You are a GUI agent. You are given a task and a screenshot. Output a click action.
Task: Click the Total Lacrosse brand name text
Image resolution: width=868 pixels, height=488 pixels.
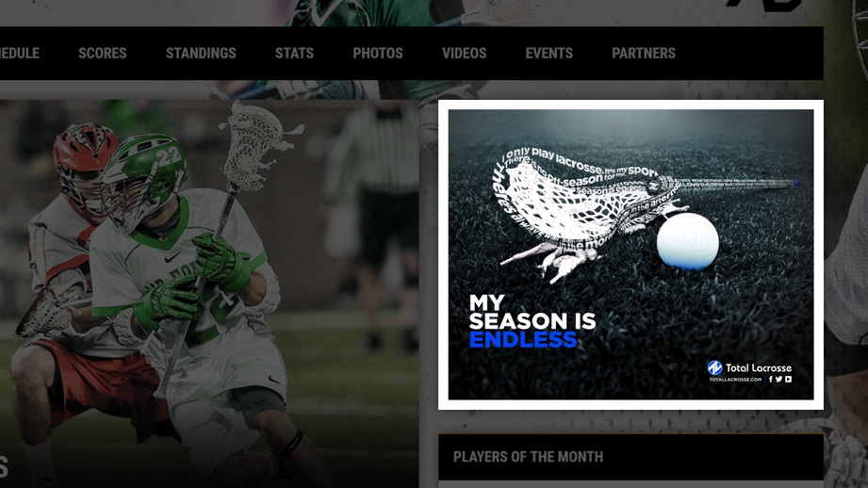pos(759,368)
